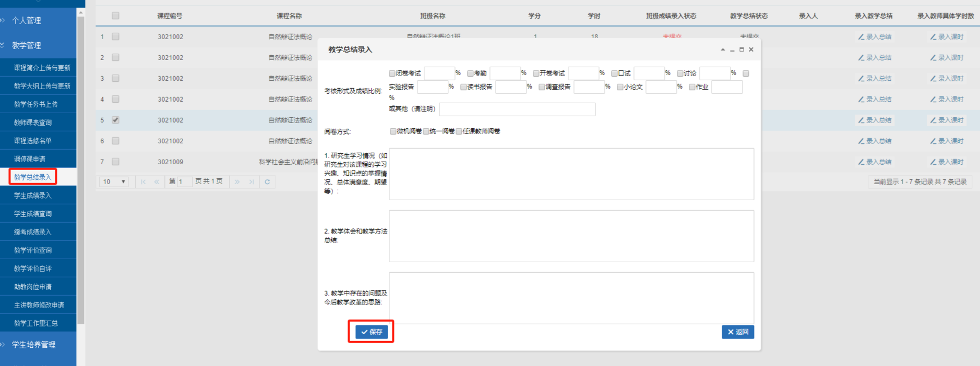This screenshot has height=366, width=980.
Task: Tick the 考勤 checkbox
Action: click(470, 74)
